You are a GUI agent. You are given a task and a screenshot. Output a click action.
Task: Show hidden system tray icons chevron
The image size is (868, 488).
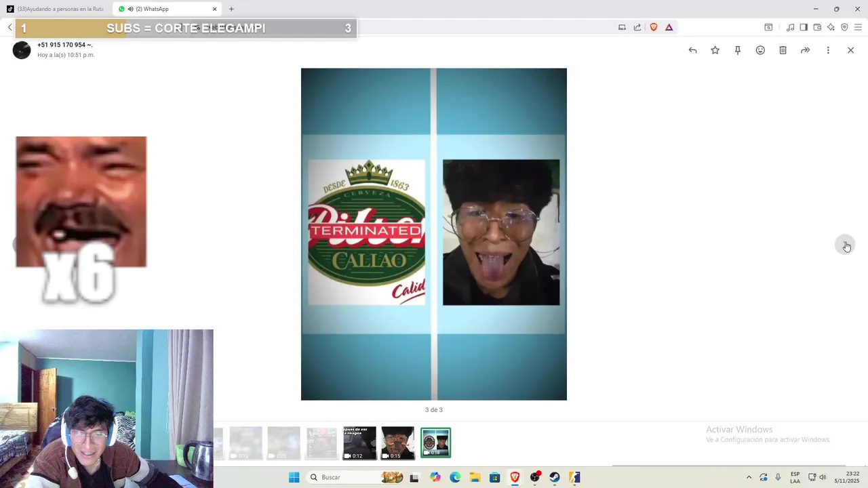coord(749,477)
